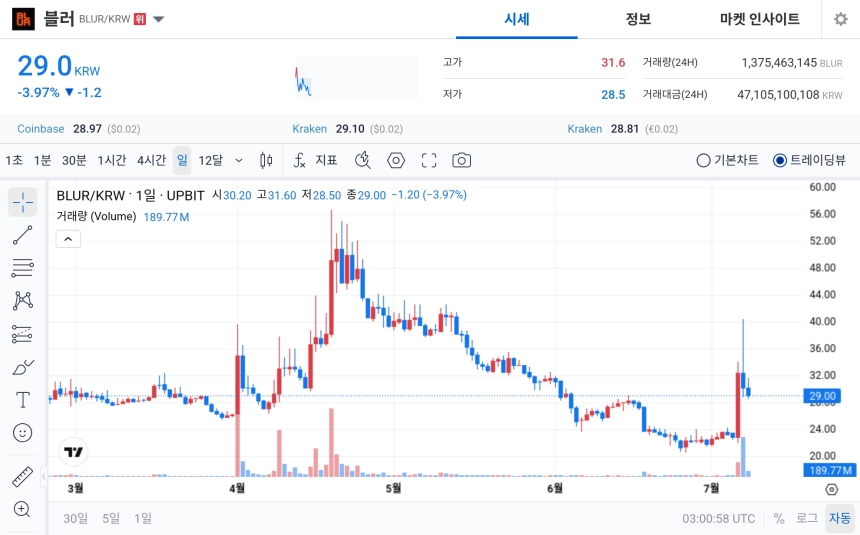Click the 03:00:58 UTC timezone clock
Image resolution: width=860 pixels, height=535 pixels.
[x=718, y=519]
